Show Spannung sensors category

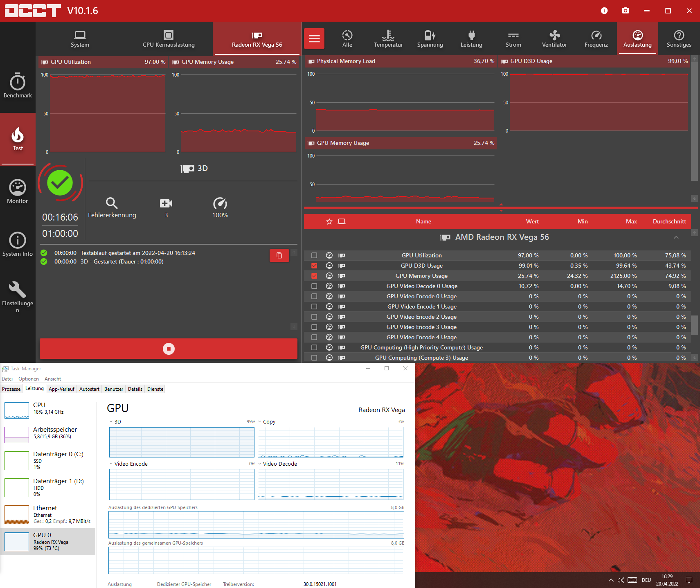pyautogui.click(x=430, y=39)
